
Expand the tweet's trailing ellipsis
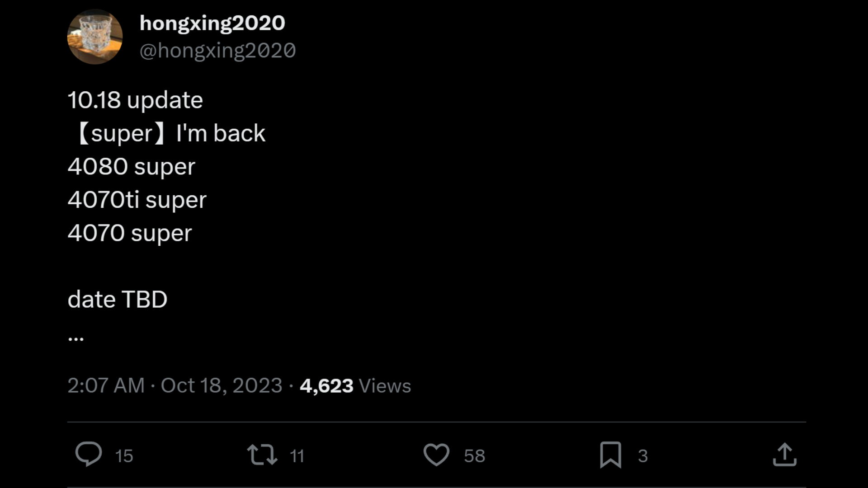coord(76,338)
